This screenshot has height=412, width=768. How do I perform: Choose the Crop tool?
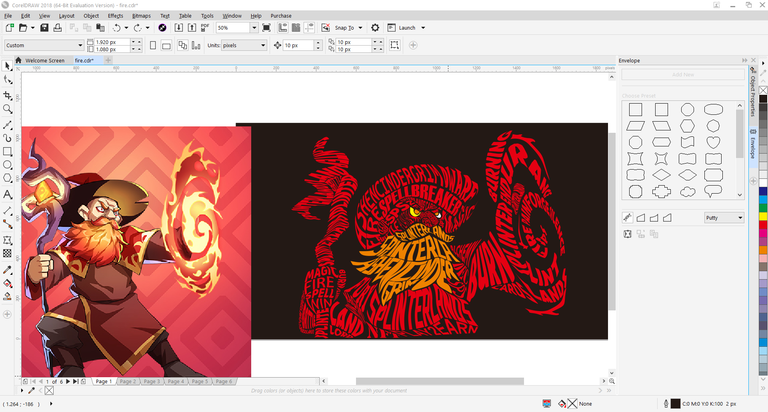tap(7, 95)
